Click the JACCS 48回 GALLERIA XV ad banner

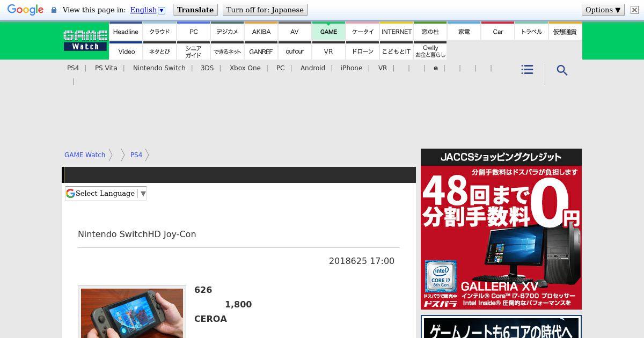pyautogui.click(x=501, y=229)
